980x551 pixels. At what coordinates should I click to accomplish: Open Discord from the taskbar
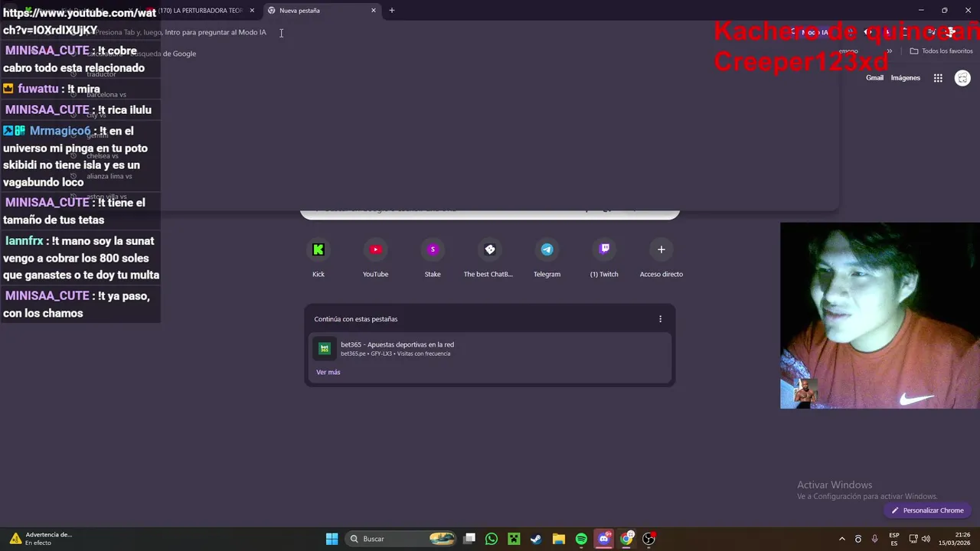point(604,539)
